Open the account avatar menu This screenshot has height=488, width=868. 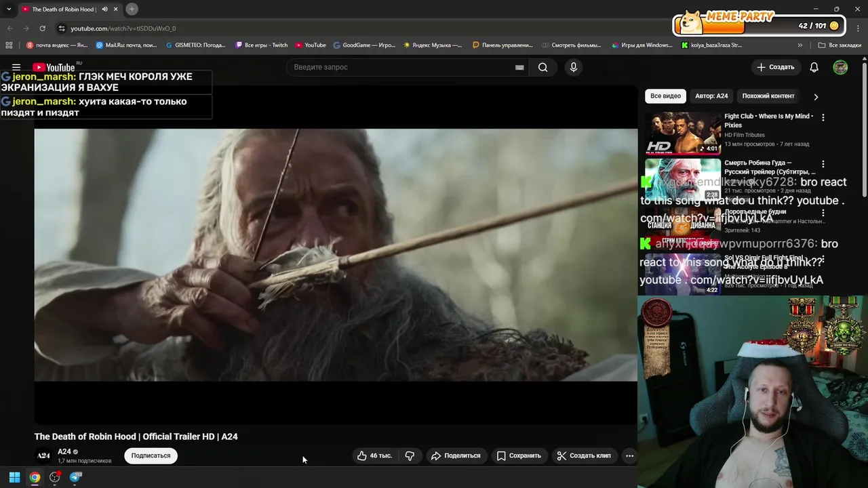click(840, 67)
